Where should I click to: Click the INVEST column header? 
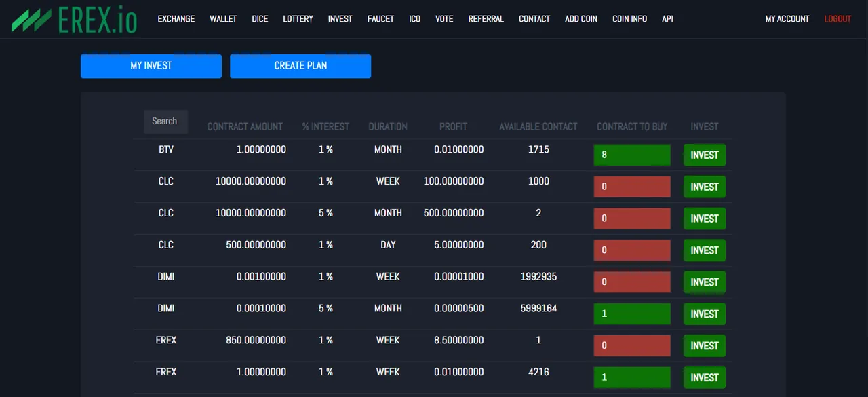coord(705,126)
